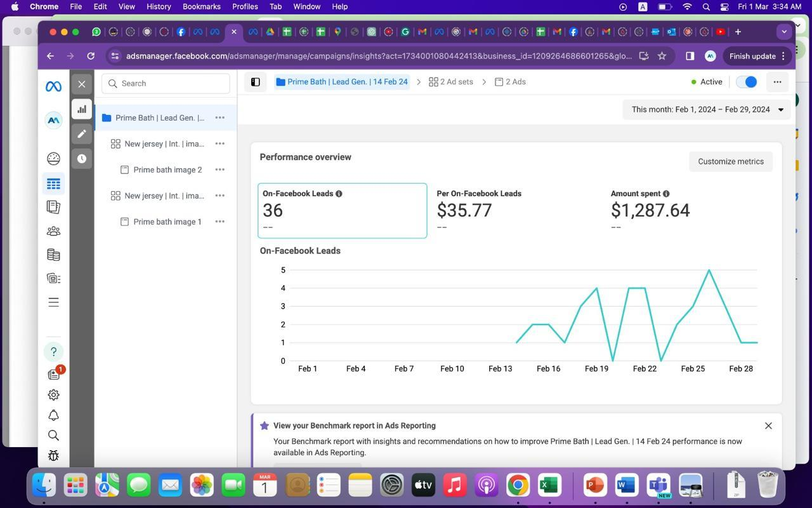Open Microsoft Teams from the Dock

click(659, 486)
